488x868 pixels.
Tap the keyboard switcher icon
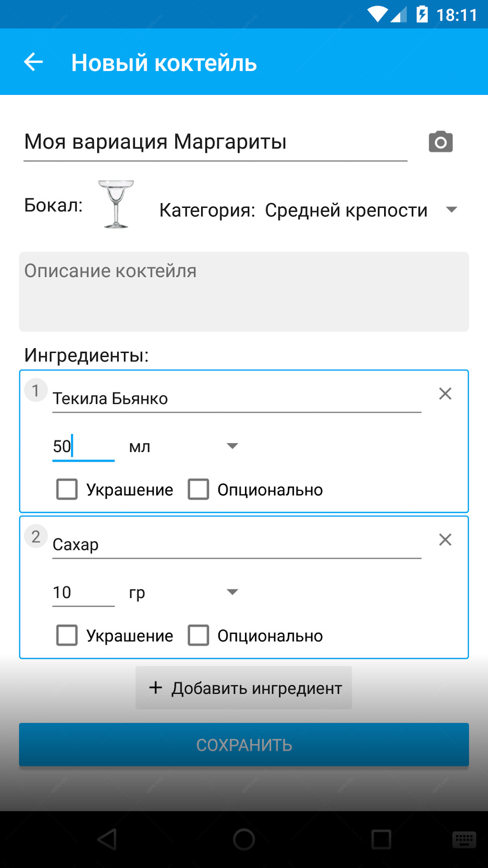pos(464,839)
